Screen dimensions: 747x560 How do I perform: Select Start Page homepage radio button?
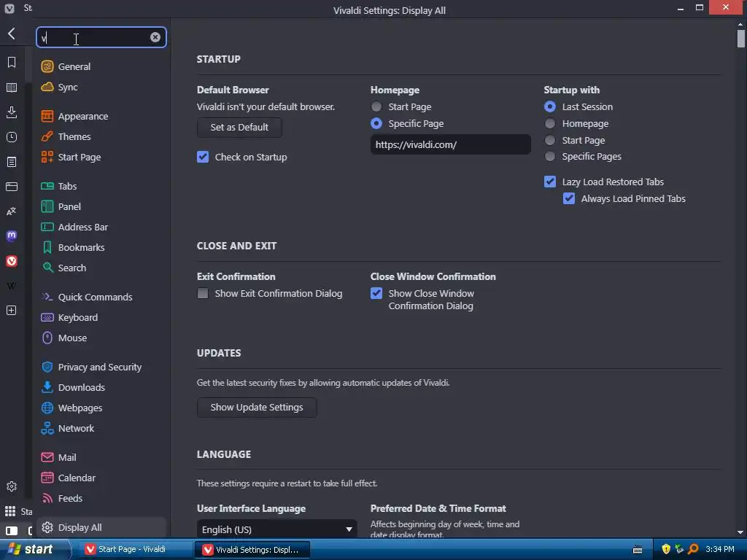click(x=376, y=106)
